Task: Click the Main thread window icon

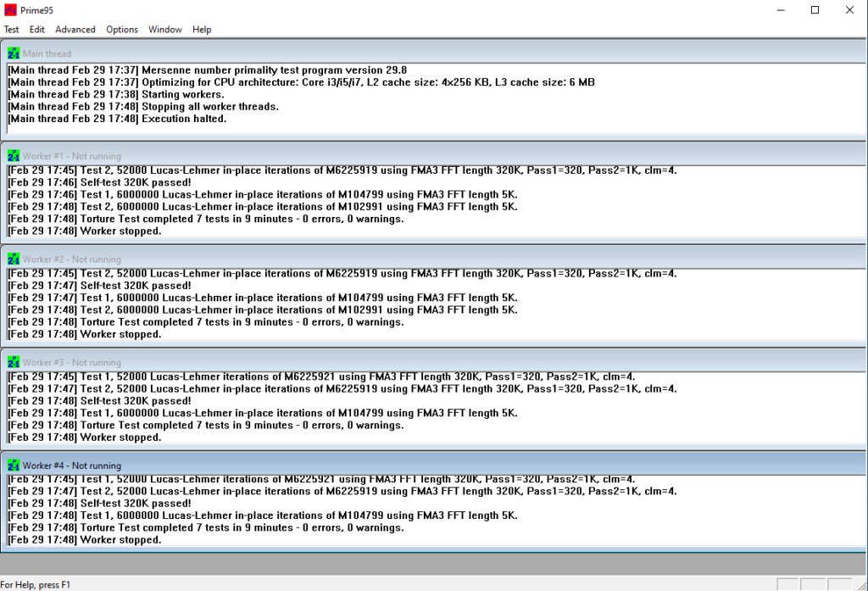Action: click(x=14, y=53)
